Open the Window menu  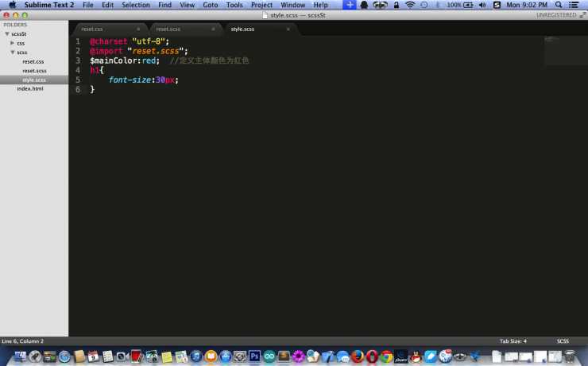click(293, 5)
